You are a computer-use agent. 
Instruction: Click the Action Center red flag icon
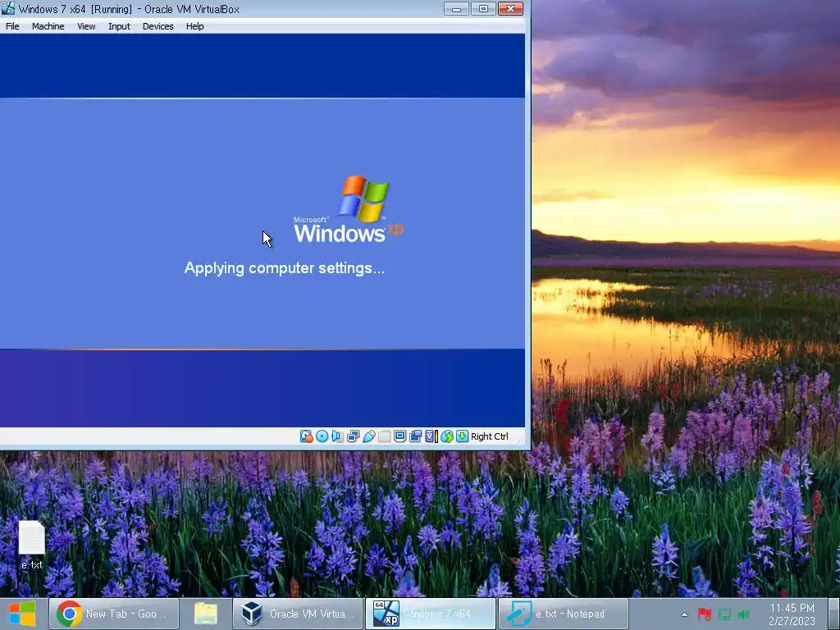pos(704,614)
